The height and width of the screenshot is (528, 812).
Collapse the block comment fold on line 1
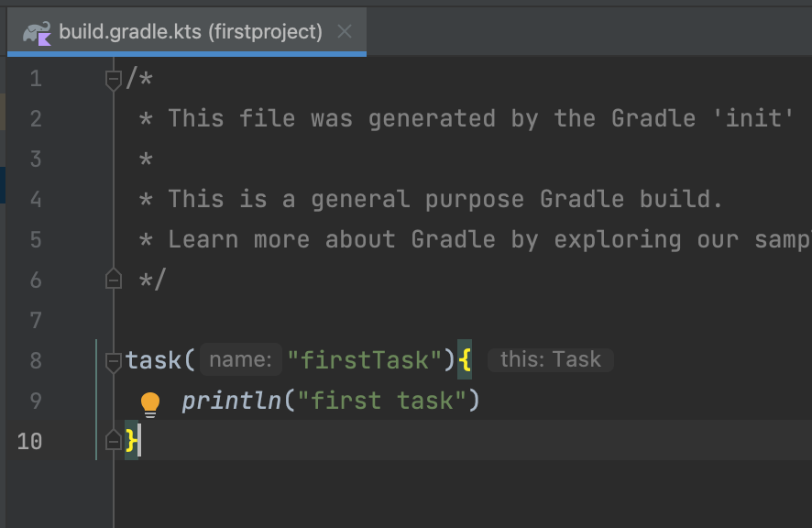pos(114,80)
